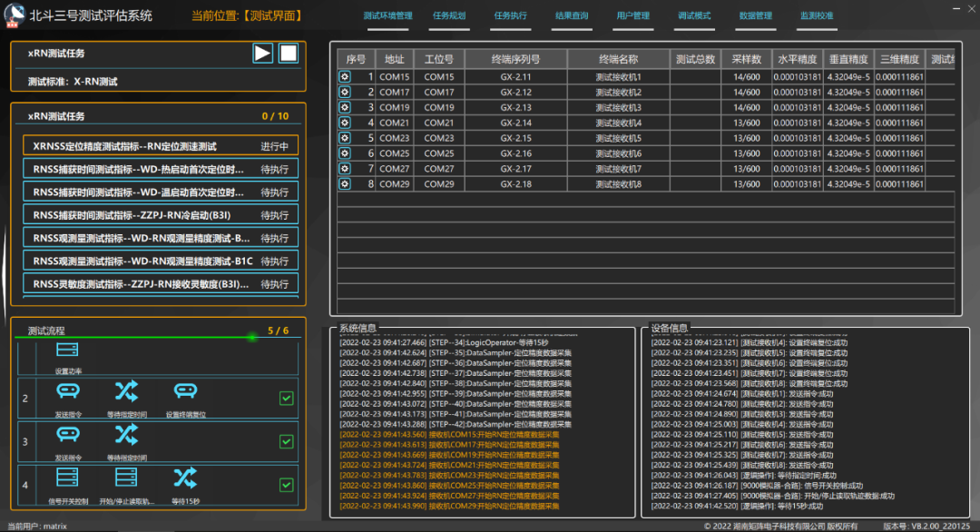Open the 测试环境管理 menu tab

coord(387,15)
